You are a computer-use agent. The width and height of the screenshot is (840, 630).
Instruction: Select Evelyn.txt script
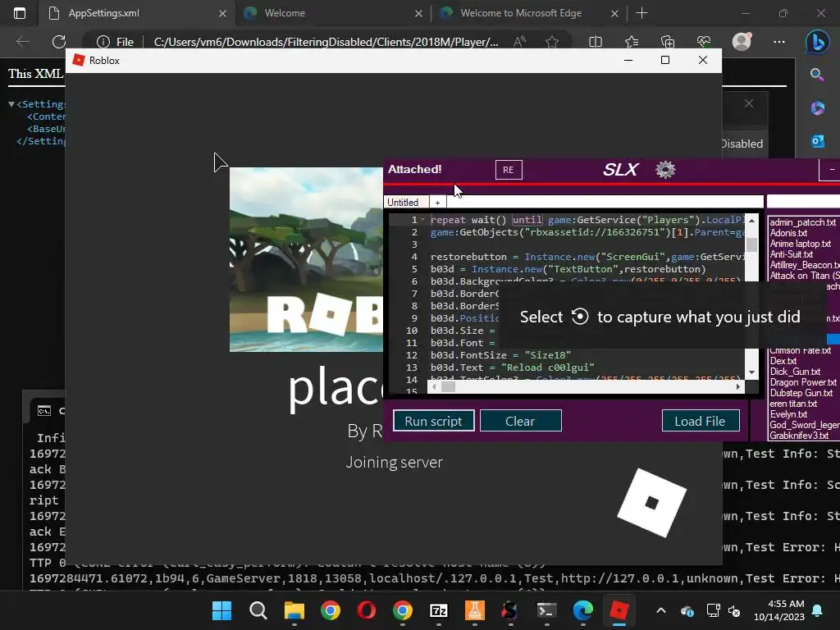click(x=788, y=414)
